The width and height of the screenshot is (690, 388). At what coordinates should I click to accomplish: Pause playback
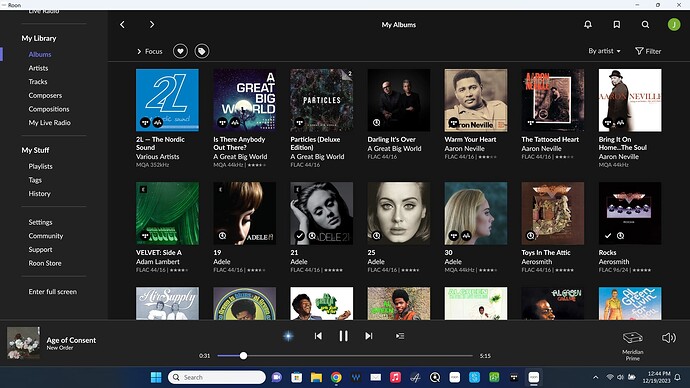pyautogui.click(x=343, y=336)
